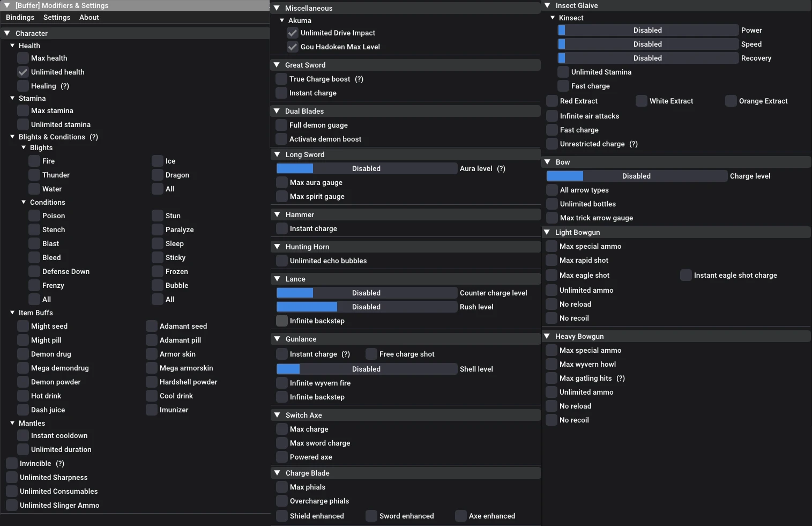812x526 pixels.
Task: Click the Light Bowgun header label
Action: (x=577, y=232)
